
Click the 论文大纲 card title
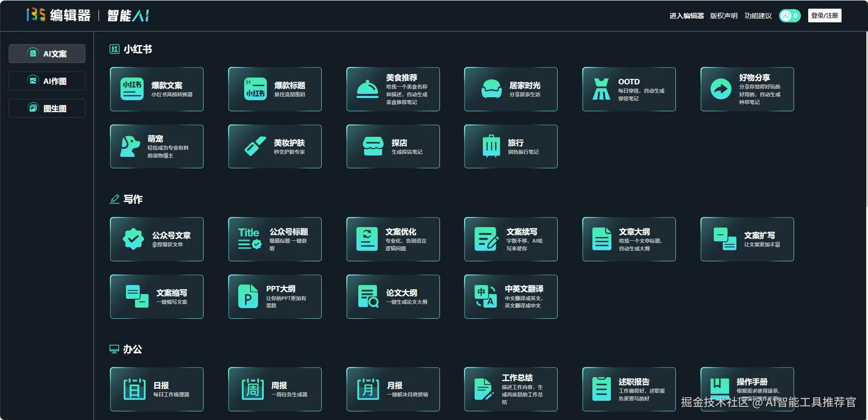(402, 293)
